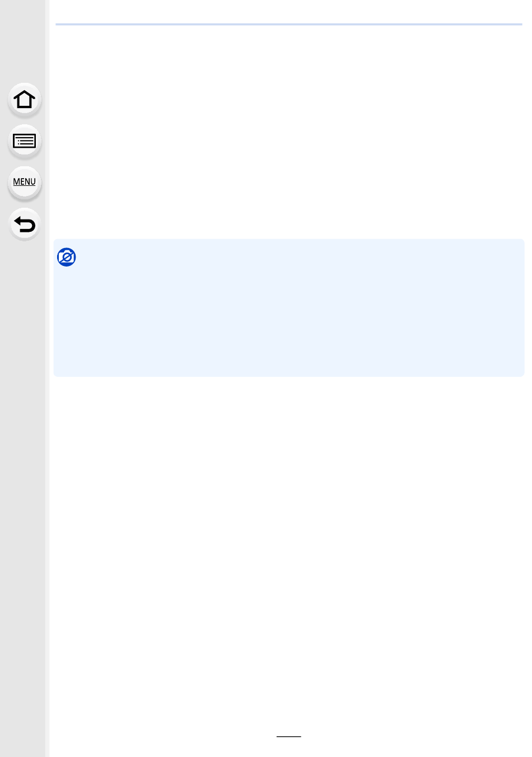
Task: Click the underlined MENU text label
Action: point(24,182)
